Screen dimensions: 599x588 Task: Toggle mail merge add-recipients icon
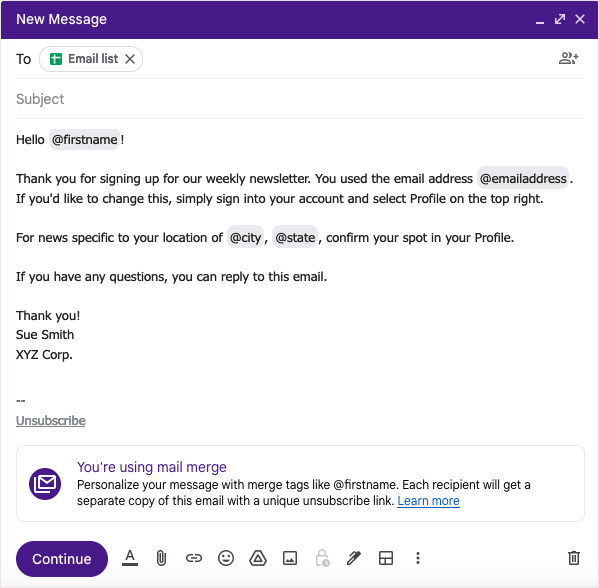(x=569, y=58)
